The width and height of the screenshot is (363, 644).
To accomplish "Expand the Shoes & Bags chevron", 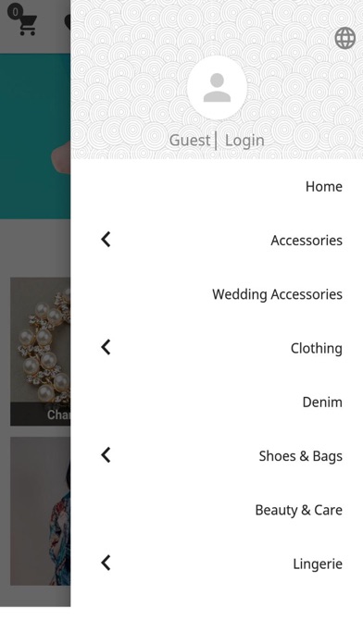I will click(106, 455).
